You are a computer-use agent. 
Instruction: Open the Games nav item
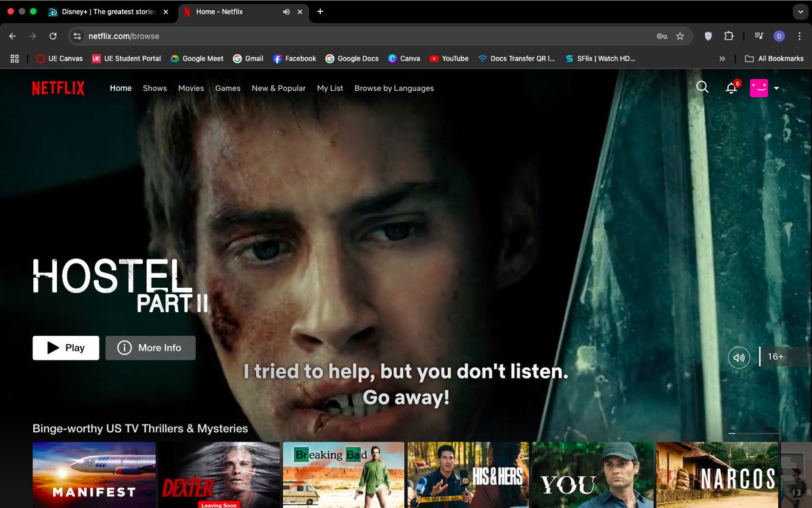pyautogui.click(x=228, y=88)
